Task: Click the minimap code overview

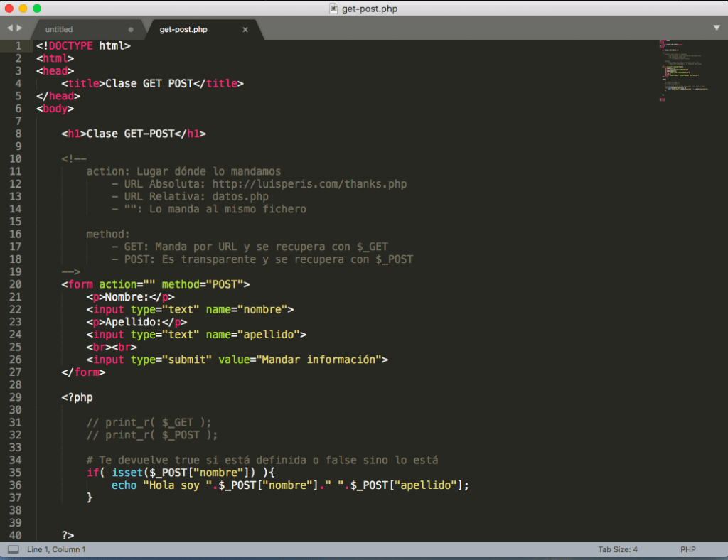Action: [683, 70]
